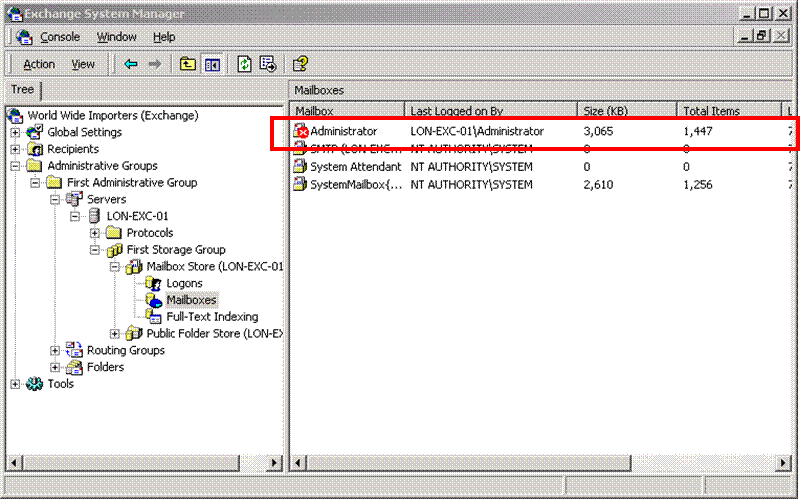Click the LON-EXC-01 server icon
The width and height of the screenshot is (800, 499).
coord(94,216)
